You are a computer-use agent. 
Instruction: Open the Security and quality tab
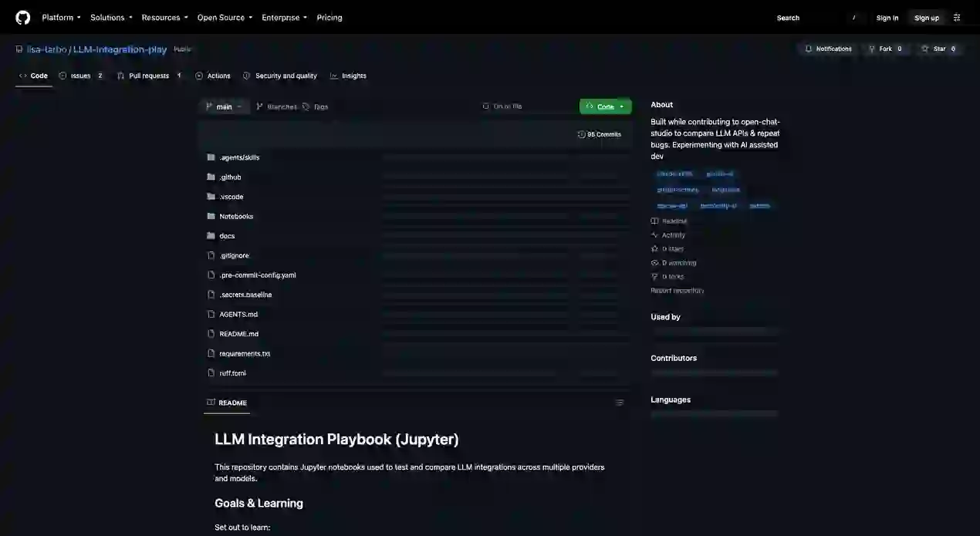(279, 76)
